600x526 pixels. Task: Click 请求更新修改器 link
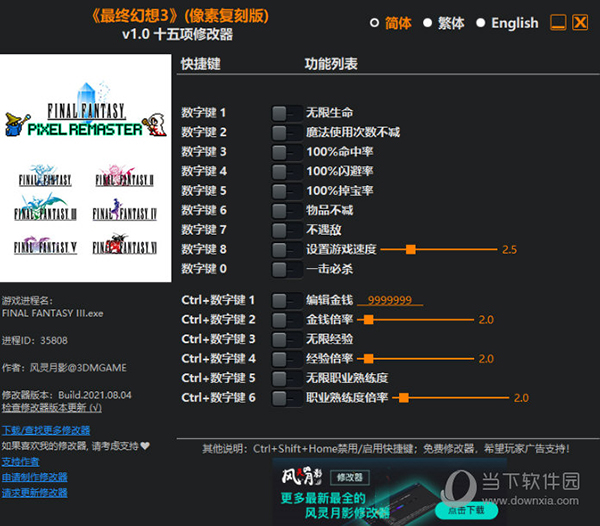pyautogui.click(x=34, y=493)
